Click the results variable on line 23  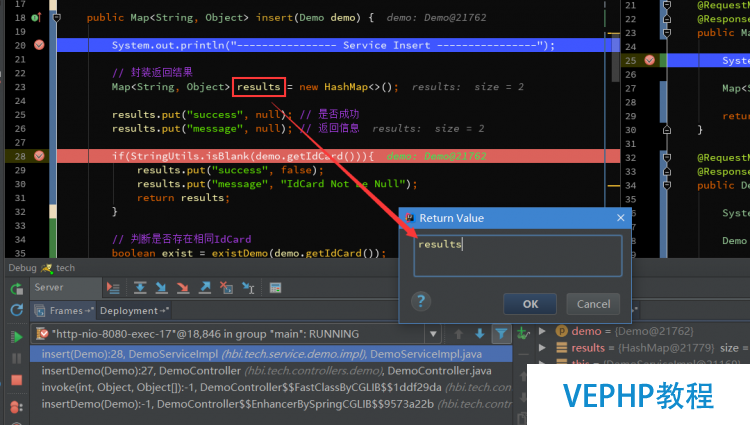point(259,87)
